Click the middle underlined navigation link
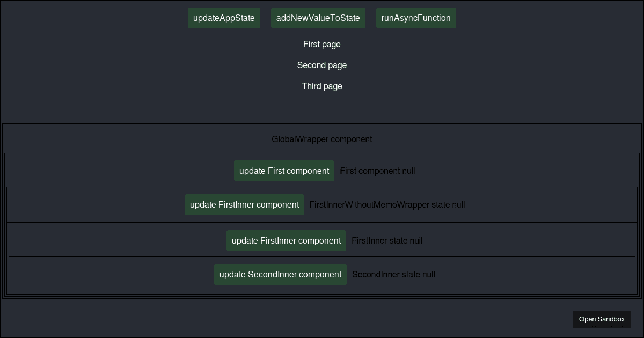Screen dimensions: 644x338 tap(321, 65)
